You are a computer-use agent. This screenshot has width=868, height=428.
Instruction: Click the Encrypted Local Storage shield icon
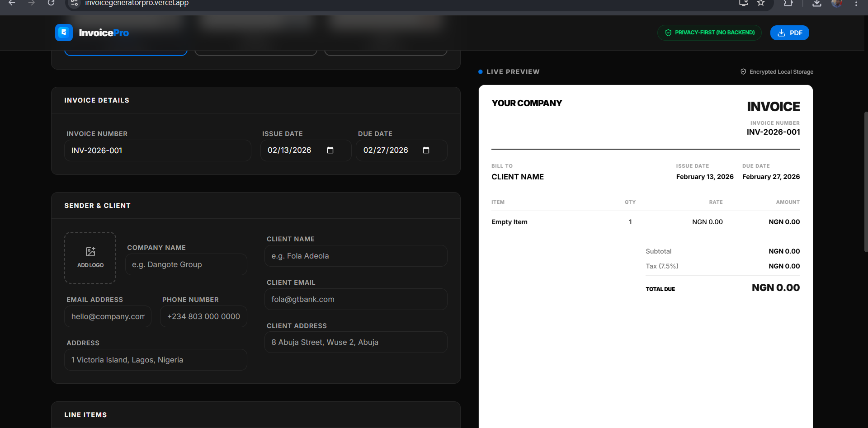[743, 71]
